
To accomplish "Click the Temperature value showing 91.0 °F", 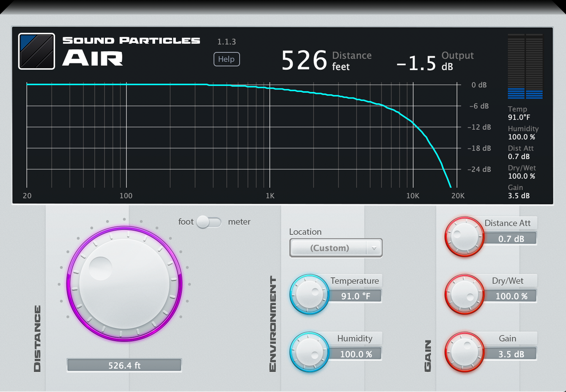I will tap(356, 296).
